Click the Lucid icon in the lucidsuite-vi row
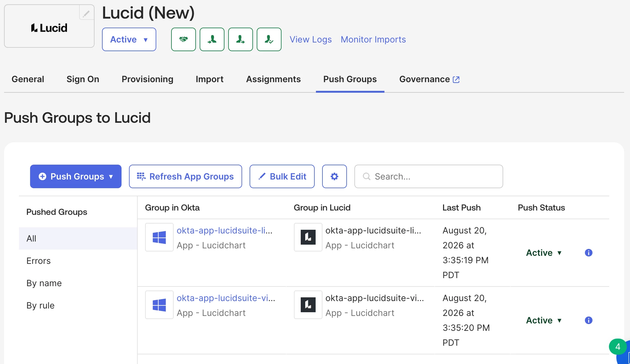Image resolution: width=630 pixels, height=364 pixels. 308,305
